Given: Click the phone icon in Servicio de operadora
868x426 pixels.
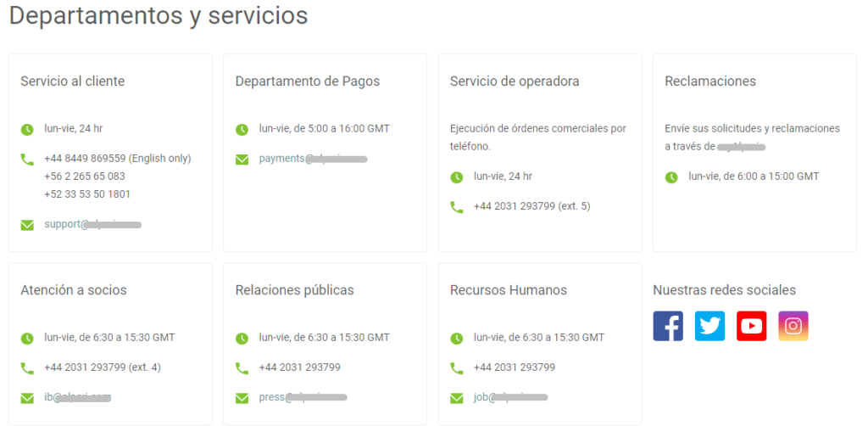Looking at the screenshot, I should pyautogui.click(x=457, y=206).
